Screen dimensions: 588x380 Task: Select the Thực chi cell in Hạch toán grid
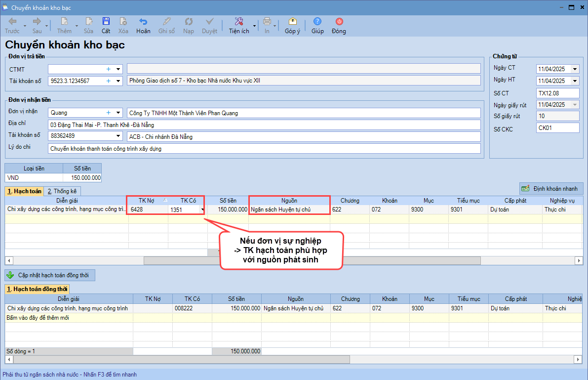click(562, 210)
